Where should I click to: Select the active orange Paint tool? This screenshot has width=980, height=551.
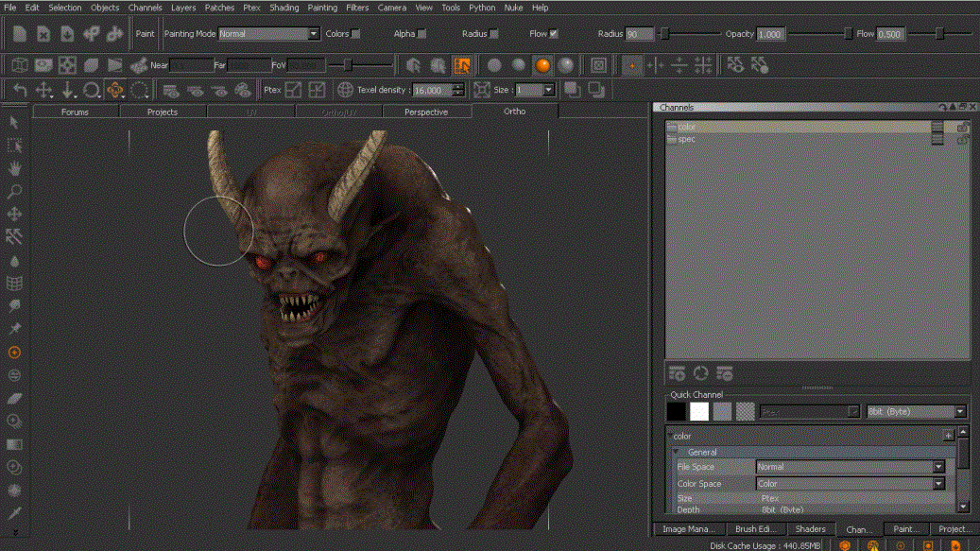click(14, 353)
